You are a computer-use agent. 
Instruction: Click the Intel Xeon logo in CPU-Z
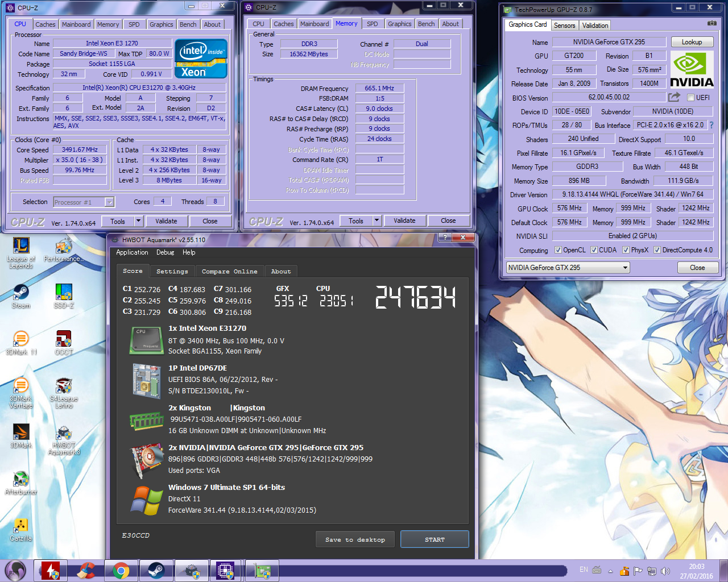201,59
